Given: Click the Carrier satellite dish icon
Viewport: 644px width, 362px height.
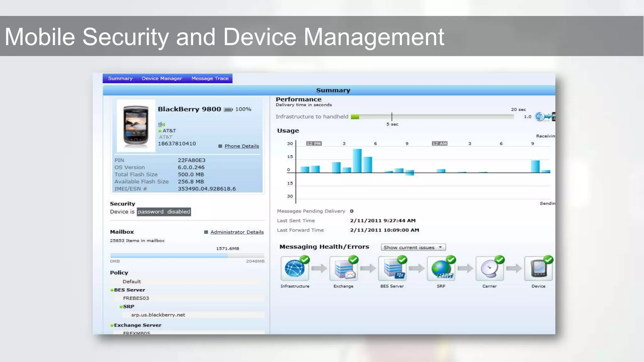Looking at the screenshot, I should click(x=490, y=269).
